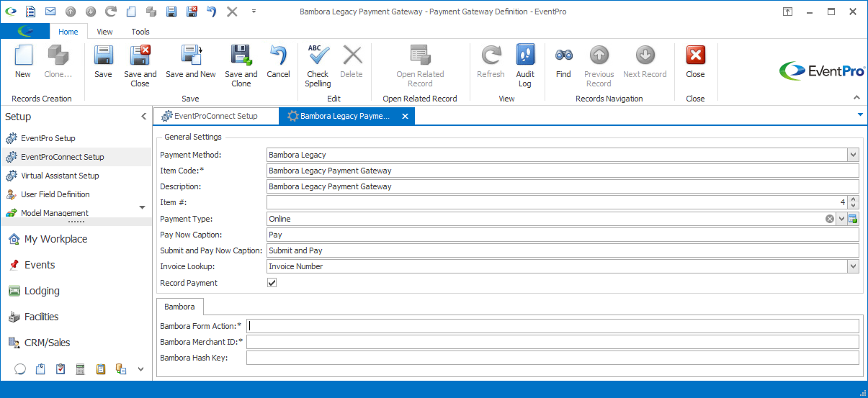Cancel the changes via ribbon Cancel
Viewport: 868px width, 398px height.
(x=278, y=62)
